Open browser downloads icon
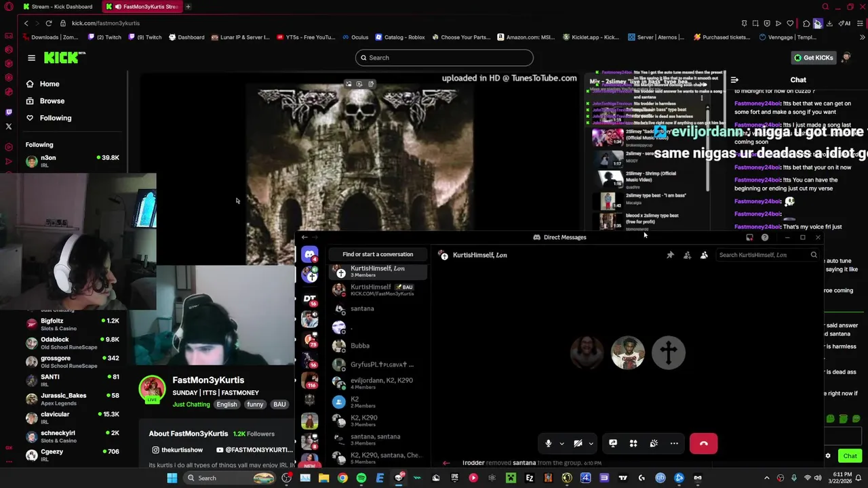The width and height of the screenshot is (868, 488). click(x=829, y=23)
